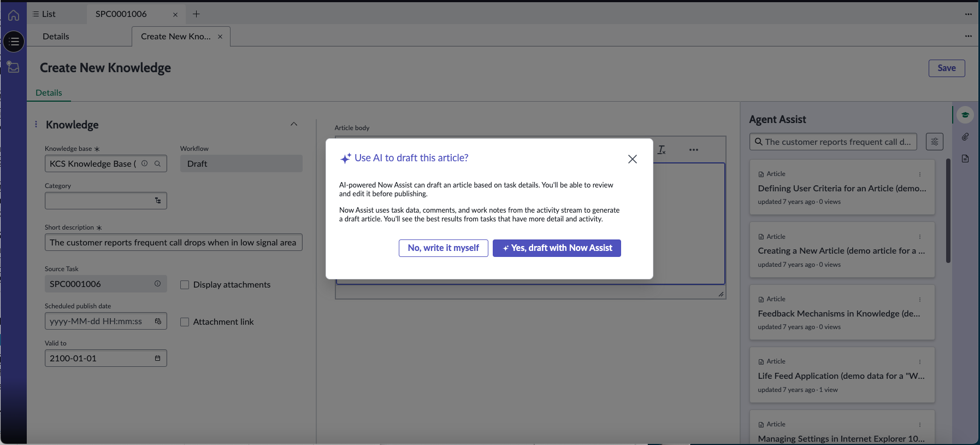Image resolution: width=980 pixels, height=445 pixels.
Task: Open menu for Life Feed Application card
Action: tap(920, 362)
